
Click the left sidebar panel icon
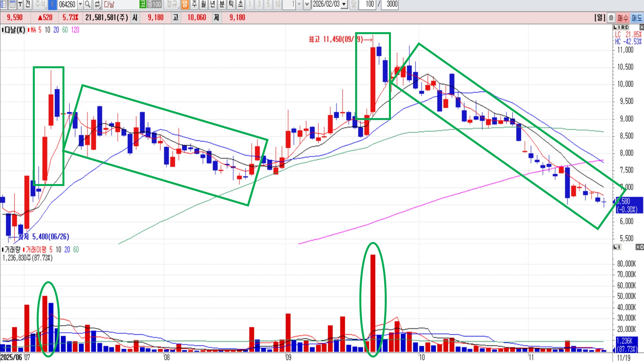coord(3,4)
